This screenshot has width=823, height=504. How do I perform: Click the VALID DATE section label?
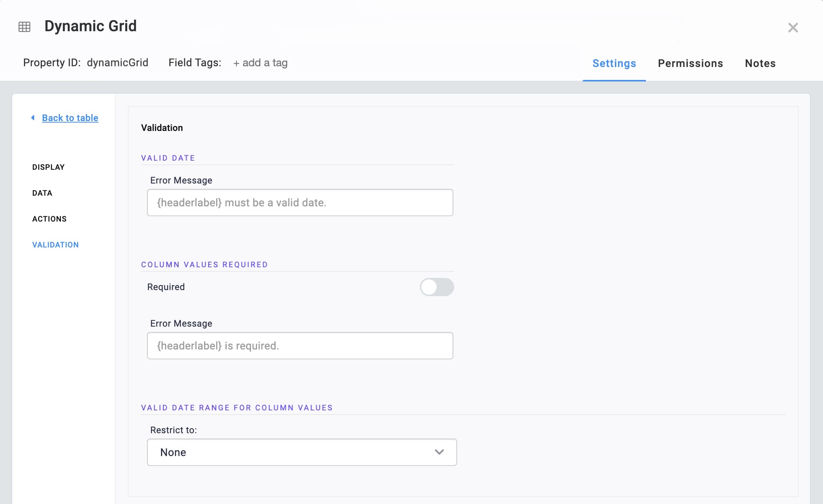tap(168, 158)
